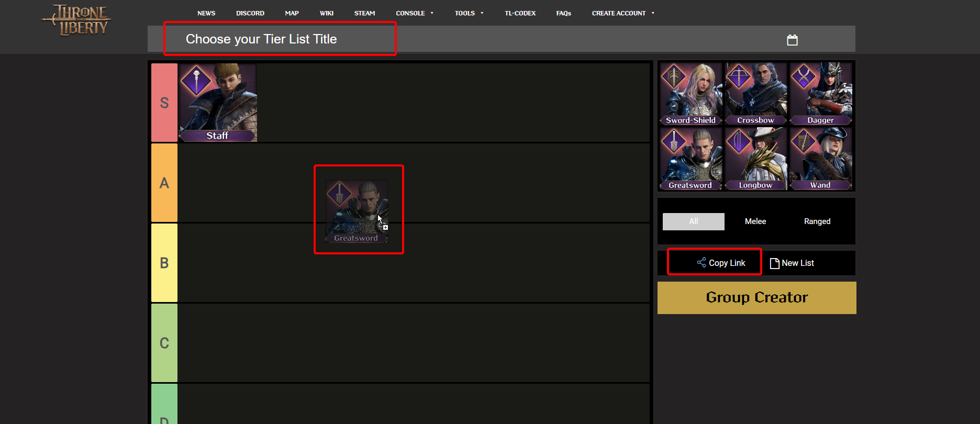Open the STEAM link
980x424 pixels.
pos(364,13)
